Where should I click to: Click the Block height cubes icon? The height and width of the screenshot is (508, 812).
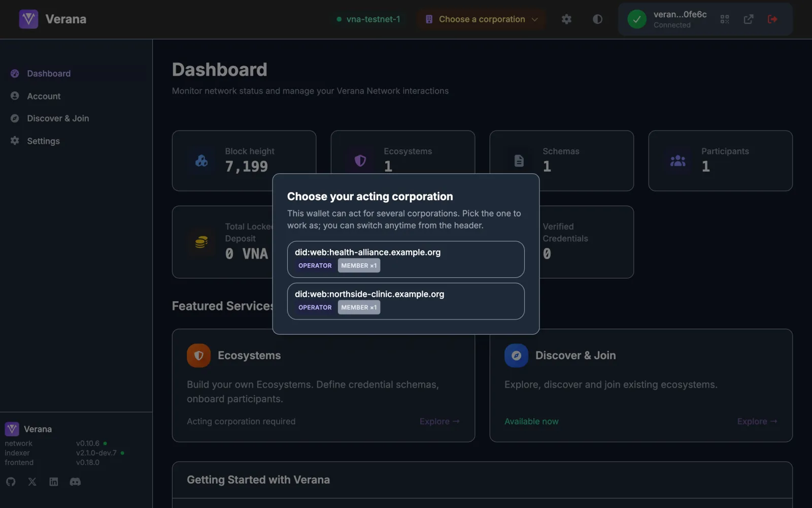tap(201, 161)
